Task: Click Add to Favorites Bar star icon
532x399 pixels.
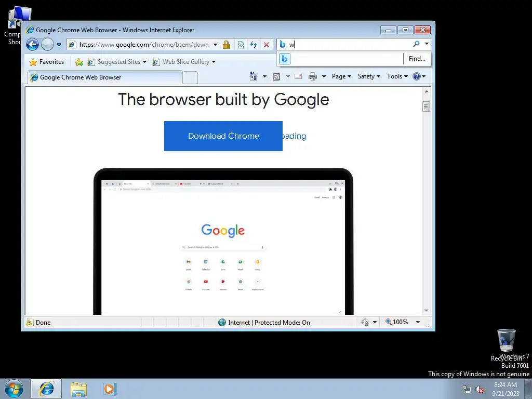Action: (79, 62)
